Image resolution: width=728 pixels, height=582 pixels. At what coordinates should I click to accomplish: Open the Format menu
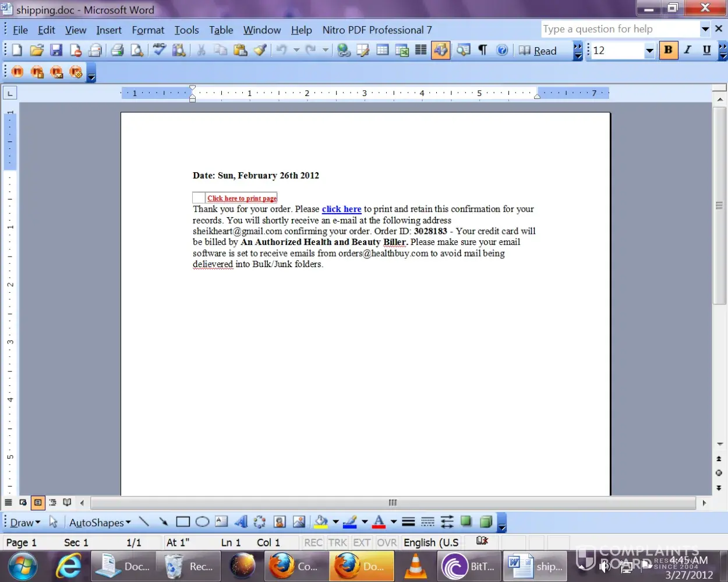click(x=148, y=30)
